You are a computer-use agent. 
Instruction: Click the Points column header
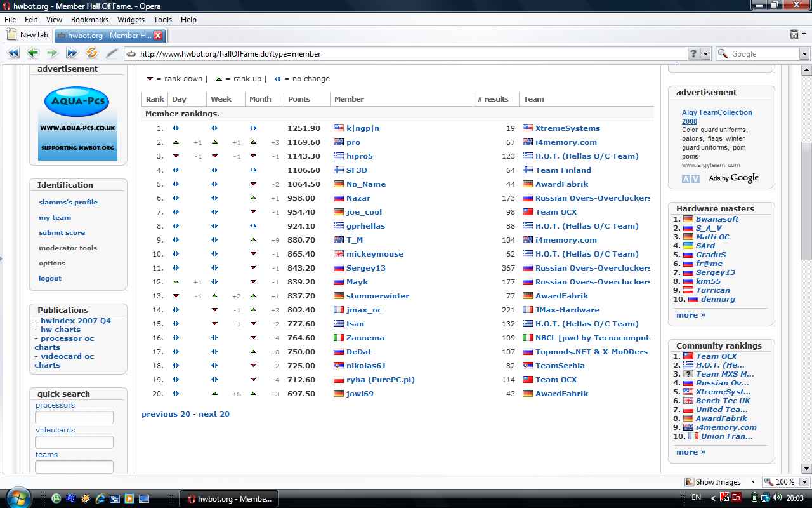click(299, 99)
